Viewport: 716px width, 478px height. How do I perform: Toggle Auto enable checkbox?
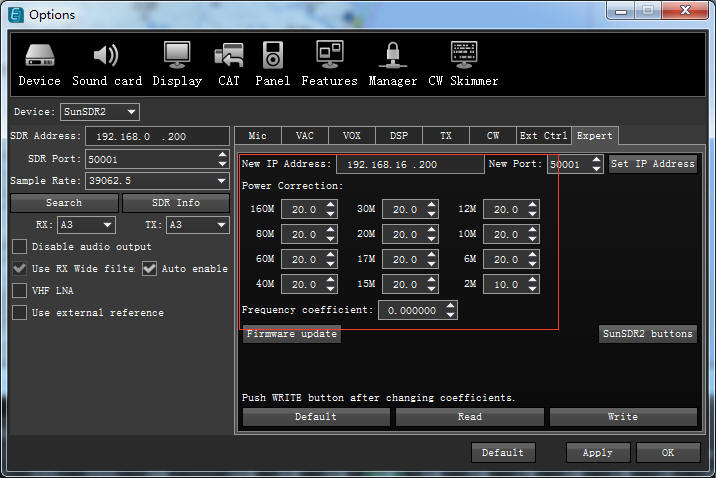coord(149,268)
